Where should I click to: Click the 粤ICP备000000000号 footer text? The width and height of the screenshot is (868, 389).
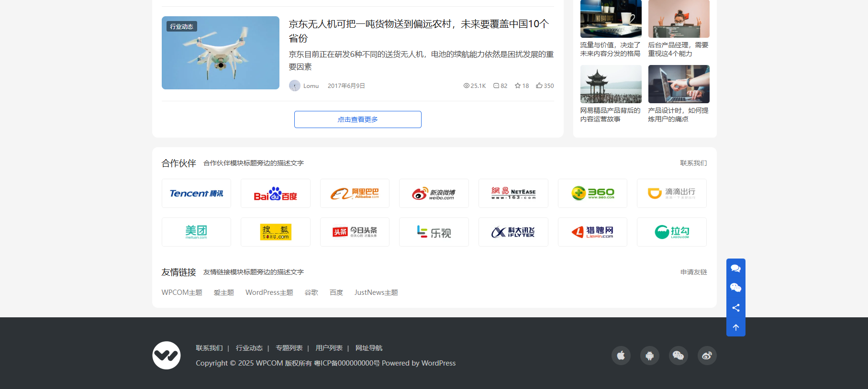347,363
